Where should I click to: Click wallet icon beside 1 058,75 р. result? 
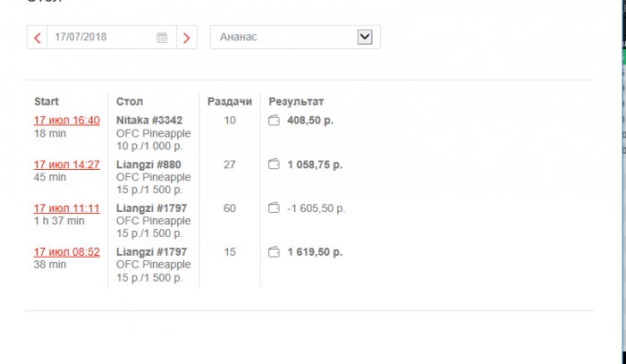tap(275, 165)
